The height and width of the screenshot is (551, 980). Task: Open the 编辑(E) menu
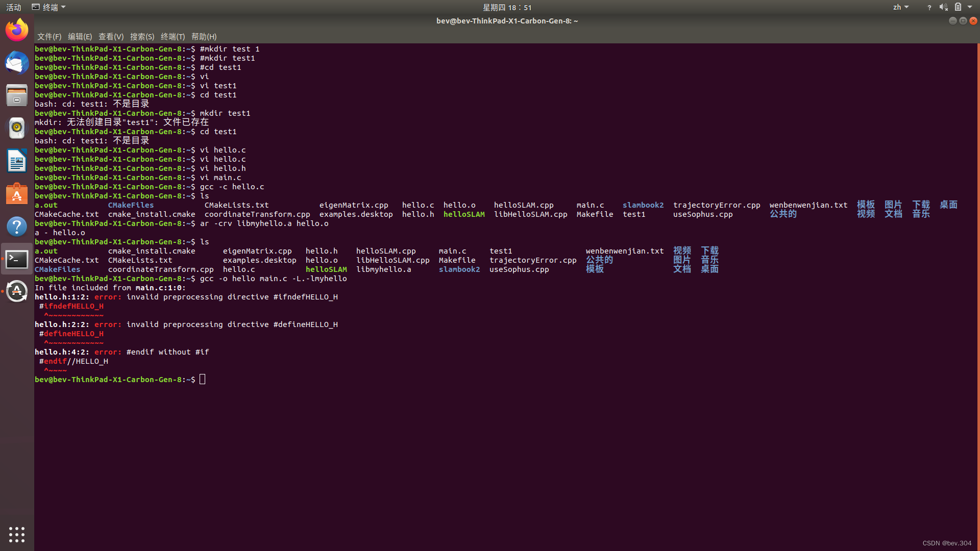coord(80,37)
